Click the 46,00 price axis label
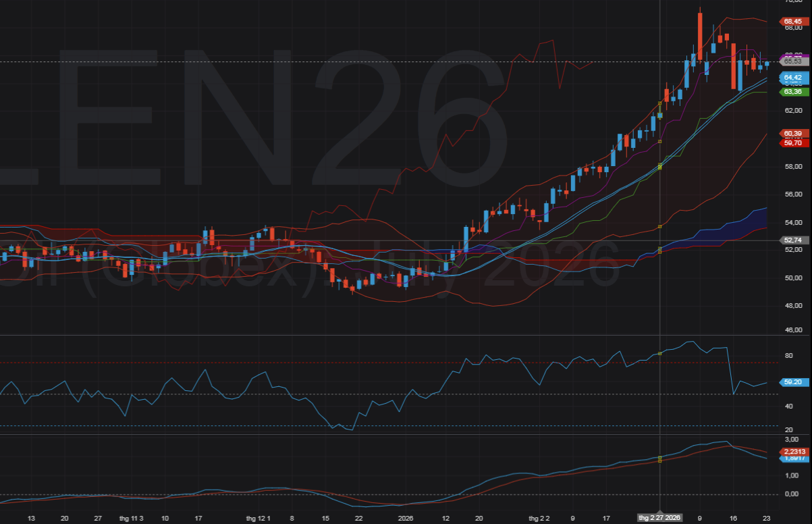This screenshot has height=524, width=812. [793, 330]
